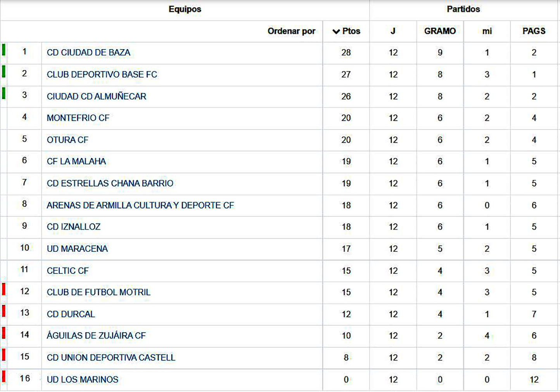Open CLUB DEPORTIVO BASE FC link
560x392 pixels.
[x=102, y=74]
